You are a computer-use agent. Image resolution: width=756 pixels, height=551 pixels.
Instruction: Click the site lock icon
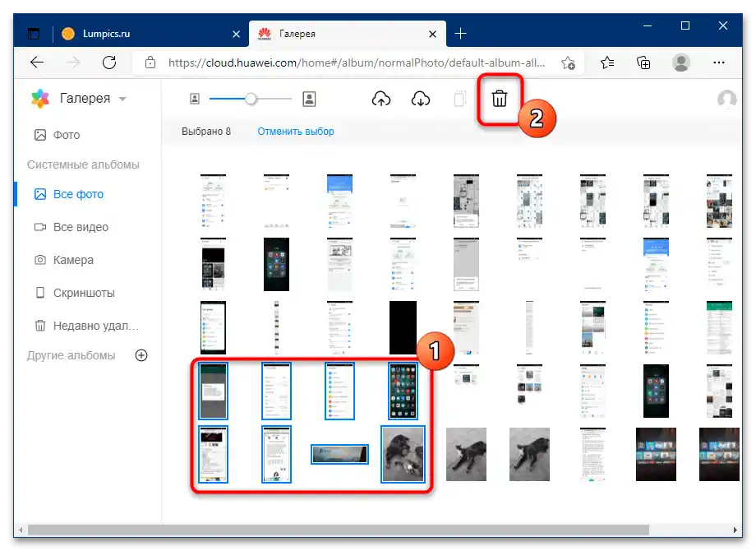pos(150,63)
